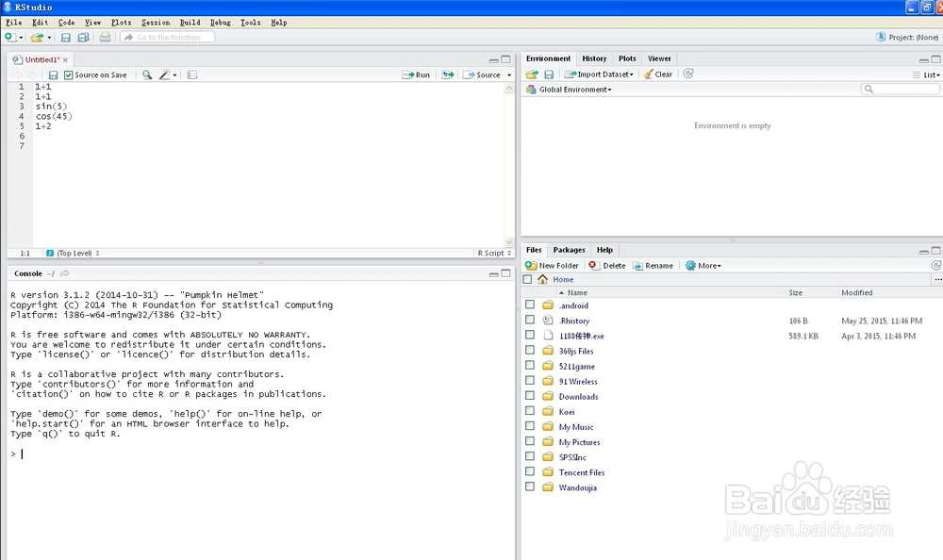Open the Session menu

pos(156,22)
